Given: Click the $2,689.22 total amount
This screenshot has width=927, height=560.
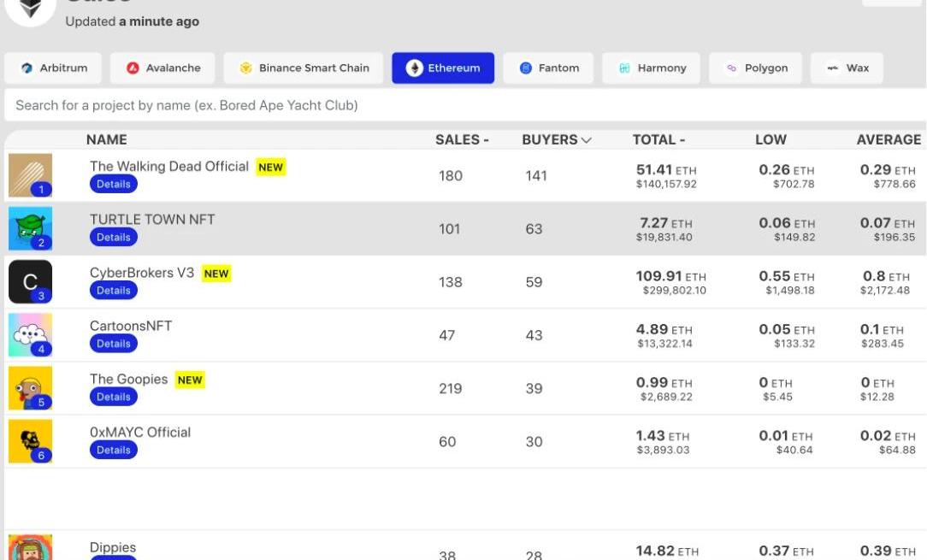Looking at the screenshot, I should coord(666,397).
